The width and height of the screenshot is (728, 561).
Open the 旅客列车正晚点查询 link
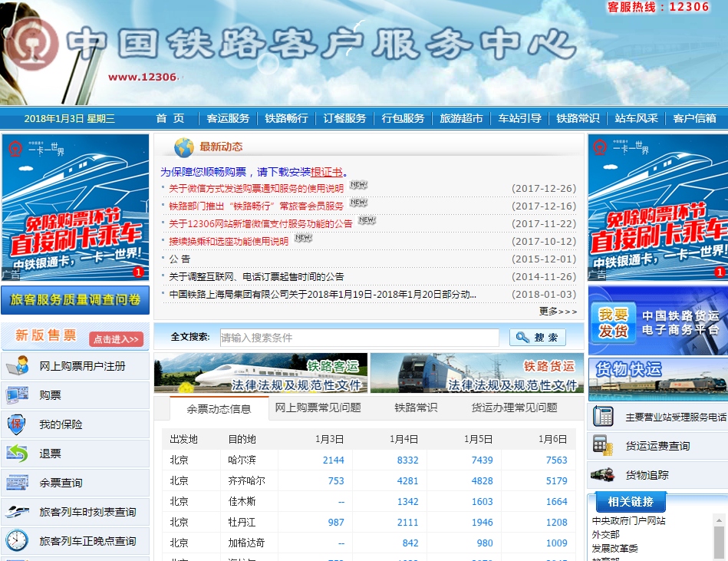[87, 541]
